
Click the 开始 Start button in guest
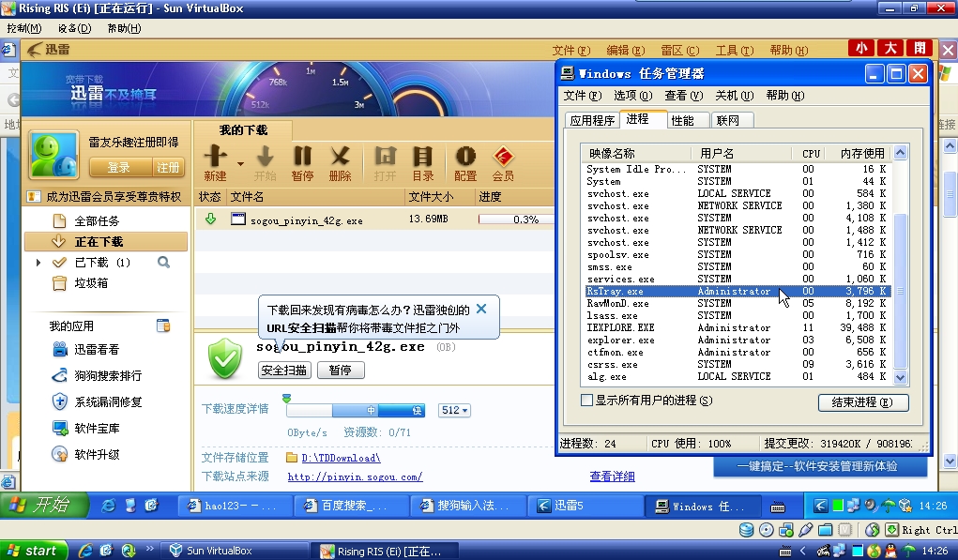(x=44, y=505)
